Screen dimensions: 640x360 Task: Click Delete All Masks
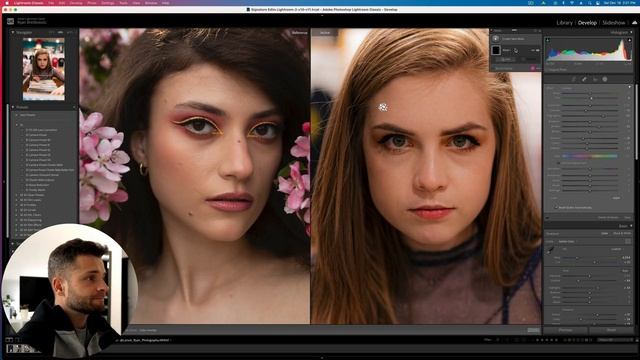click(x=608, y=218)
